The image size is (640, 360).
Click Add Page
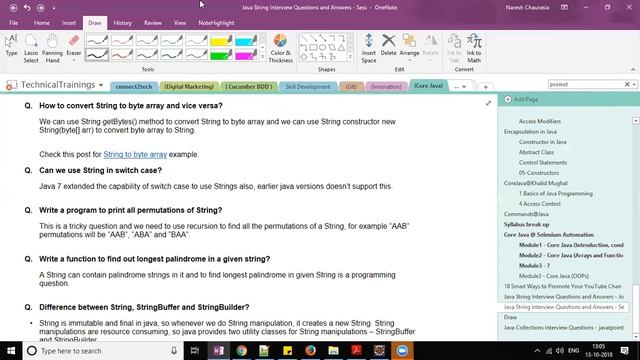pos(521,99)
